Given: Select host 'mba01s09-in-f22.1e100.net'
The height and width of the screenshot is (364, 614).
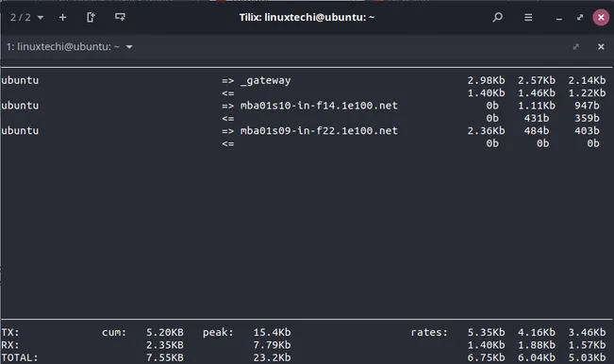Looking at the screenshot, I should coord(319,131).
